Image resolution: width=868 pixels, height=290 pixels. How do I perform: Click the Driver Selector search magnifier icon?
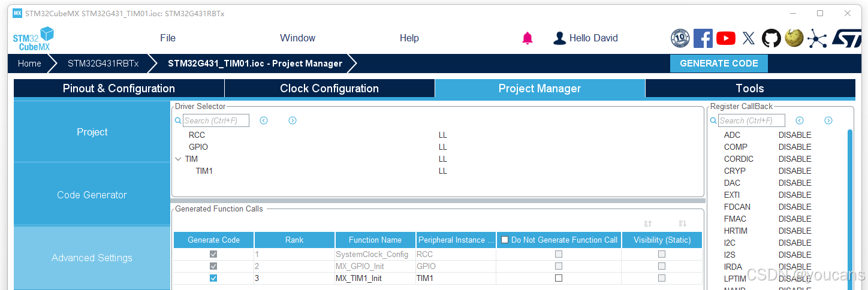pos(178,120)
